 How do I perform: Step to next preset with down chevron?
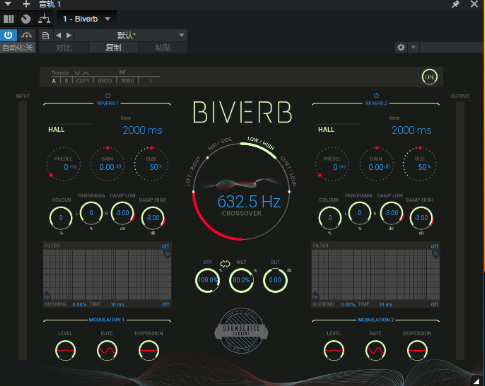pos(77,73)
